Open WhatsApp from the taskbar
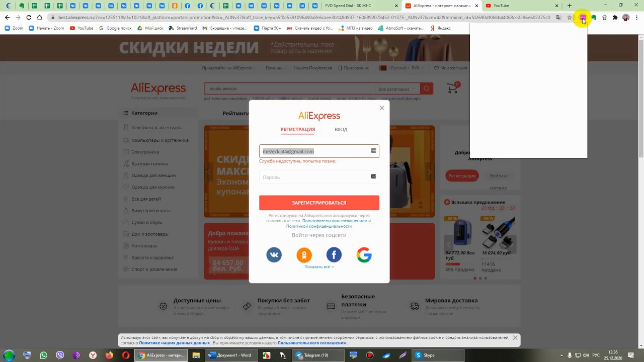This screenshot has height=362, width=644. coord(43,355)
